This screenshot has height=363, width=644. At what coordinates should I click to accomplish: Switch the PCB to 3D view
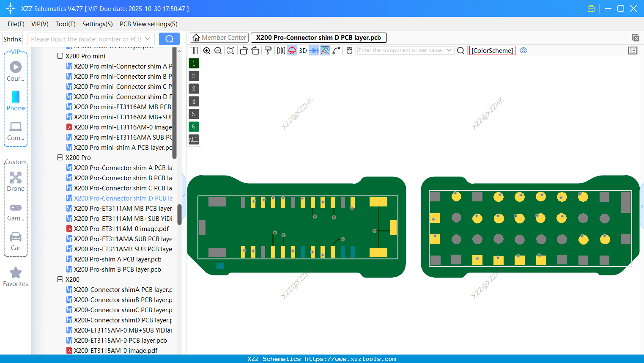[303, 50]
